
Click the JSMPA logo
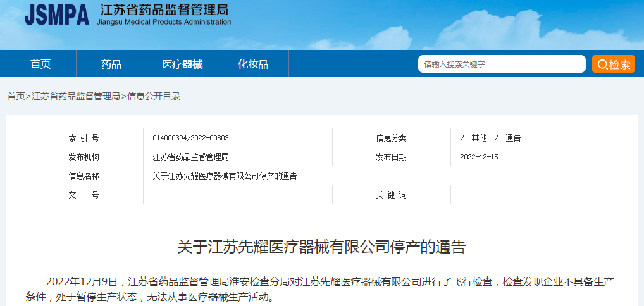pyautogui.click(x=57, y=16)
